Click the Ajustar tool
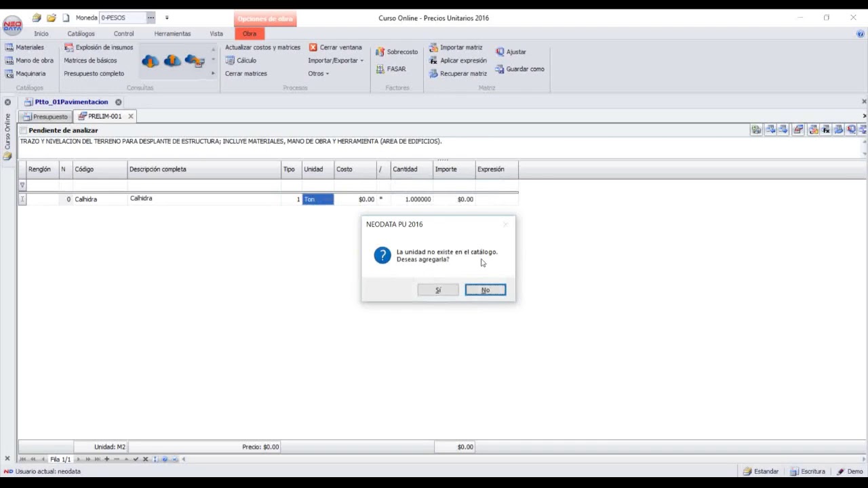 pyautogui.click(x=511, y=52)
